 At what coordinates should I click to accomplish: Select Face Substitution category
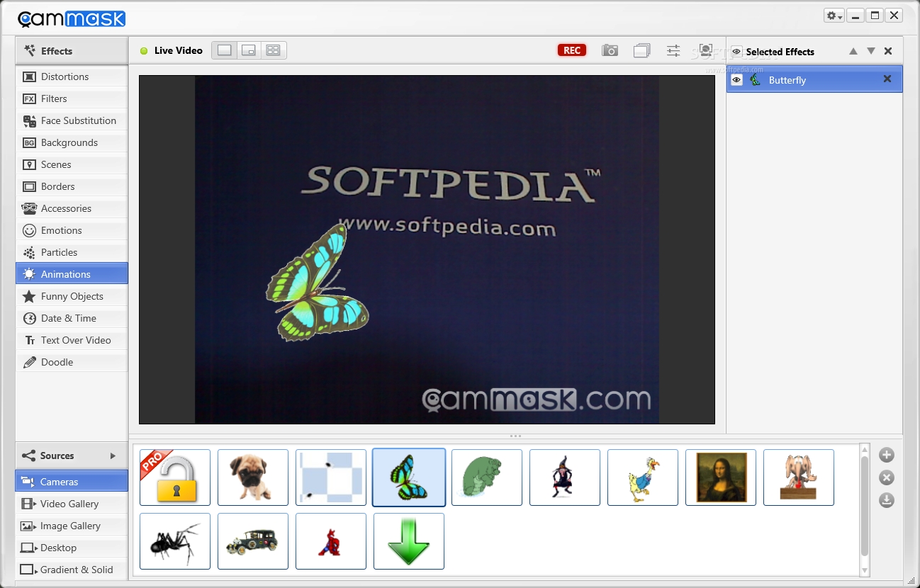tap(72, 120)
